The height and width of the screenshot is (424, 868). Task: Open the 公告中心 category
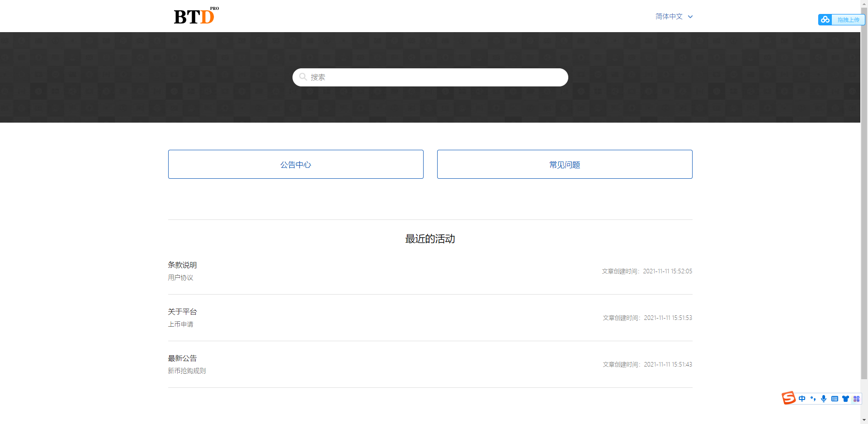[x=296, y=164]
